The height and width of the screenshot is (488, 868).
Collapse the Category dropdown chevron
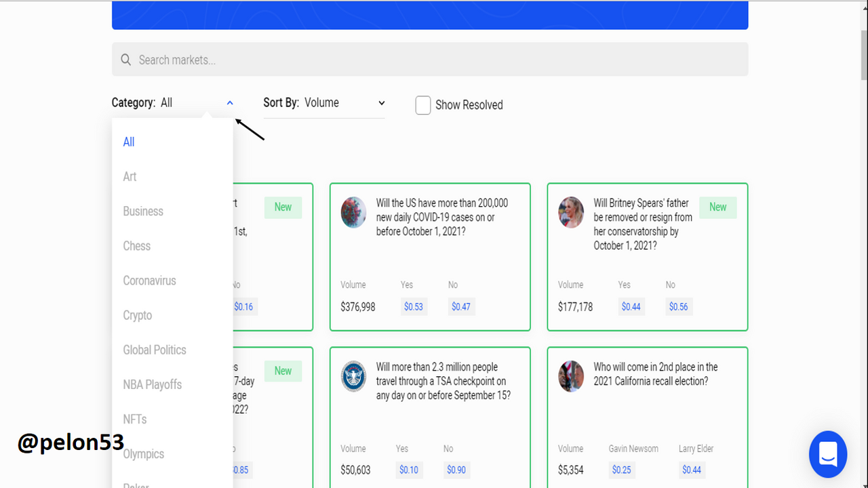point(230,103)
